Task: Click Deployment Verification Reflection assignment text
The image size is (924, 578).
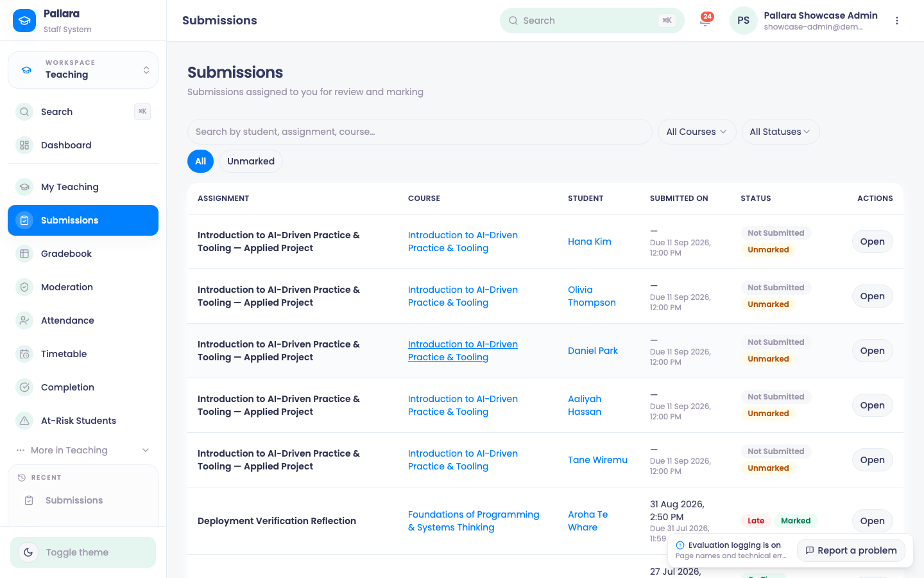Action: (x=277, y=521)
